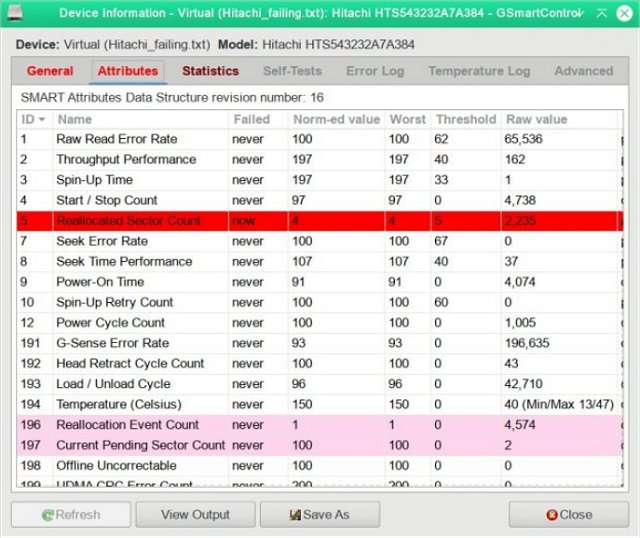Close the window with title bar X
This screenshot has height=538, width=640.
(x=623, y=13)
